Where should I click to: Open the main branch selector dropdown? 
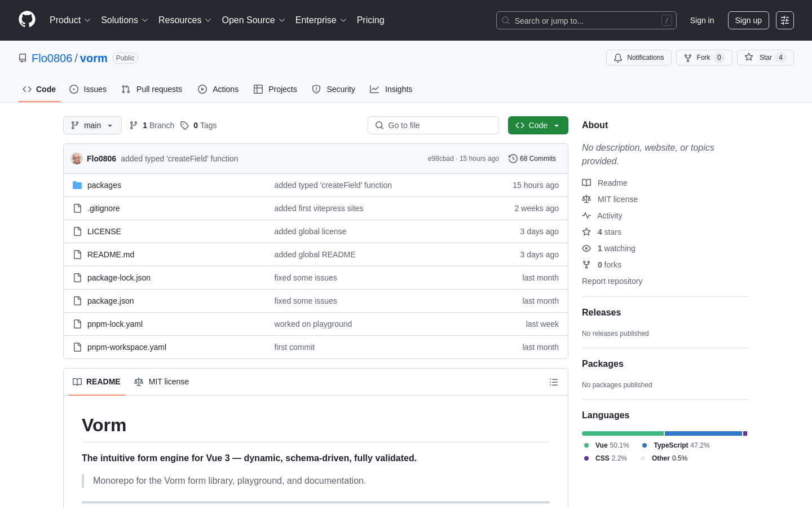(92, 125)
